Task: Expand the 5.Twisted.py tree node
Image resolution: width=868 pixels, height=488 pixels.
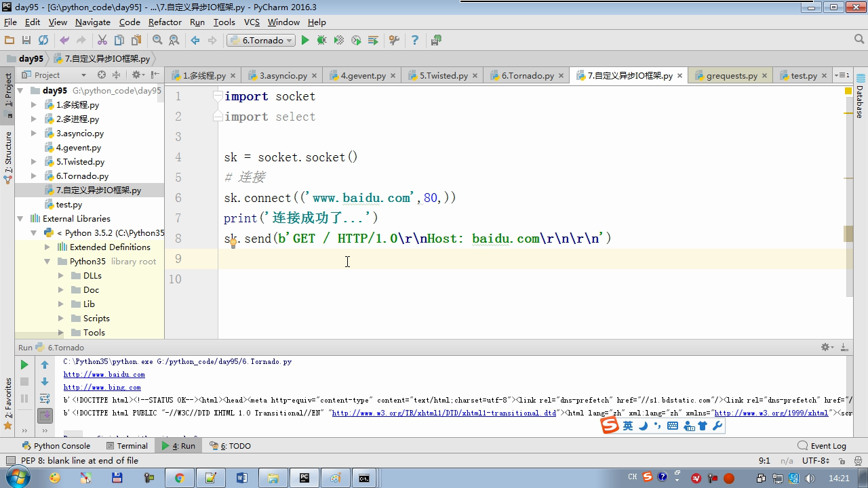Action: (x=34, y=162)
